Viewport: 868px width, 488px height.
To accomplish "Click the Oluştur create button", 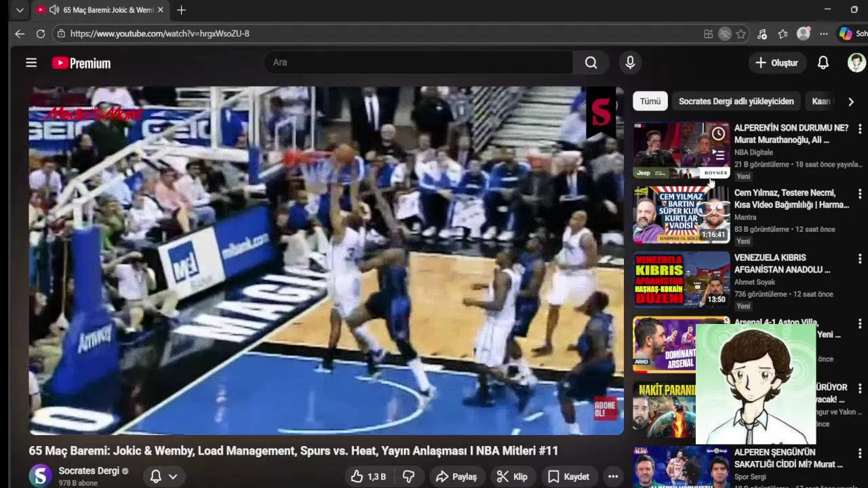I will point(776,63).
